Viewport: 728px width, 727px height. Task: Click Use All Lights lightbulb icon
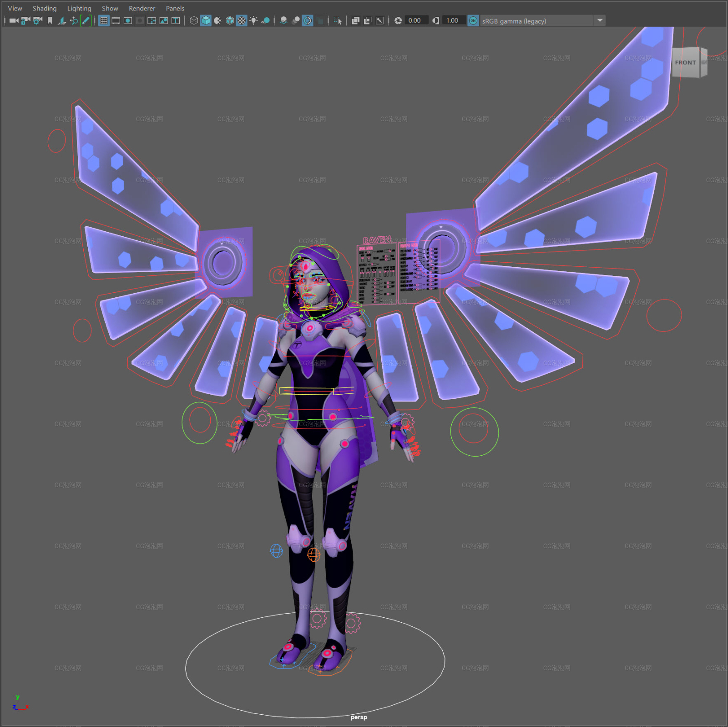pos(253,20)
